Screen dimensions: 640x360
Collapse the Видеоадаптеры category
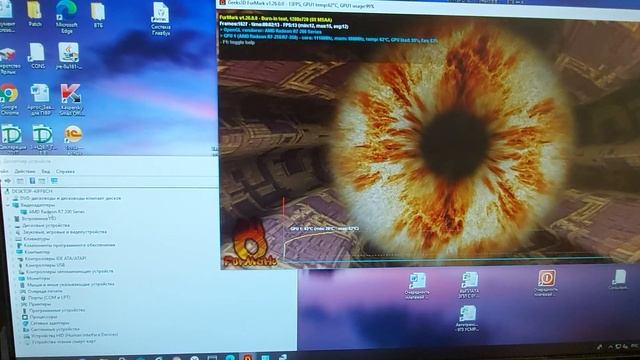[x=8, y=205]
